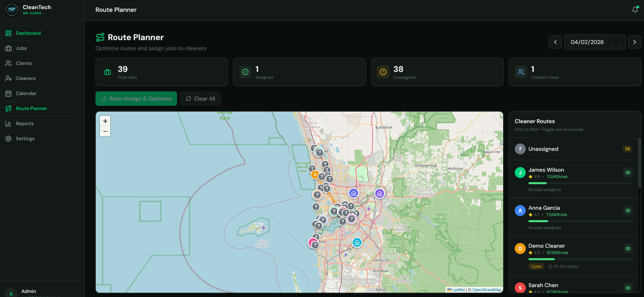Open Settings from sidebar
This screenshot has width=644, height=297.
tap(40, 138)
